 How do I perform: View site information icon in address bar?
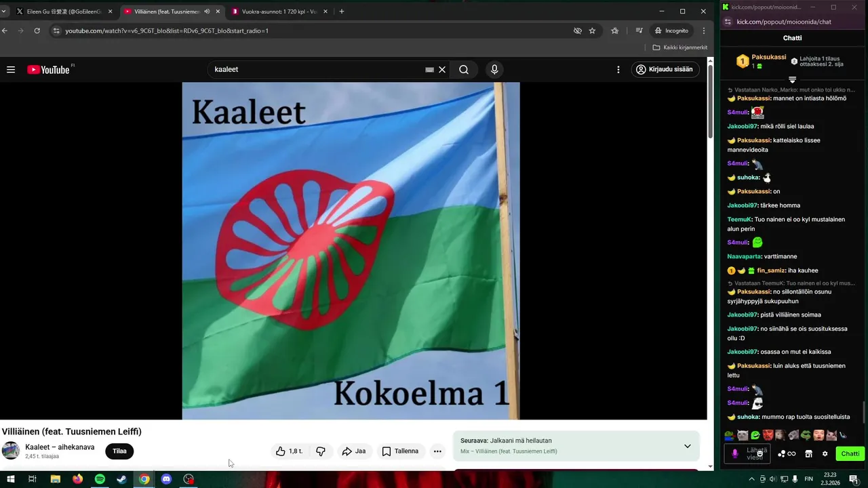[56, 30]
